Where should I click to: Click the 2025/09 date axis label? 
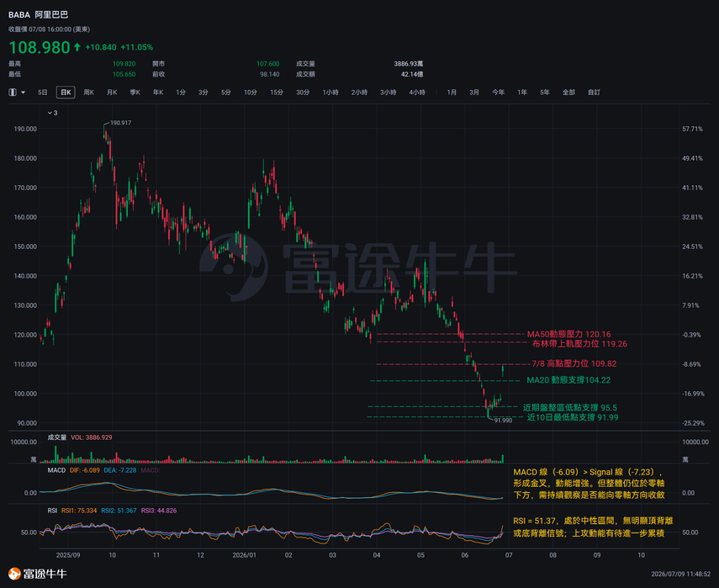pos(68,555)
